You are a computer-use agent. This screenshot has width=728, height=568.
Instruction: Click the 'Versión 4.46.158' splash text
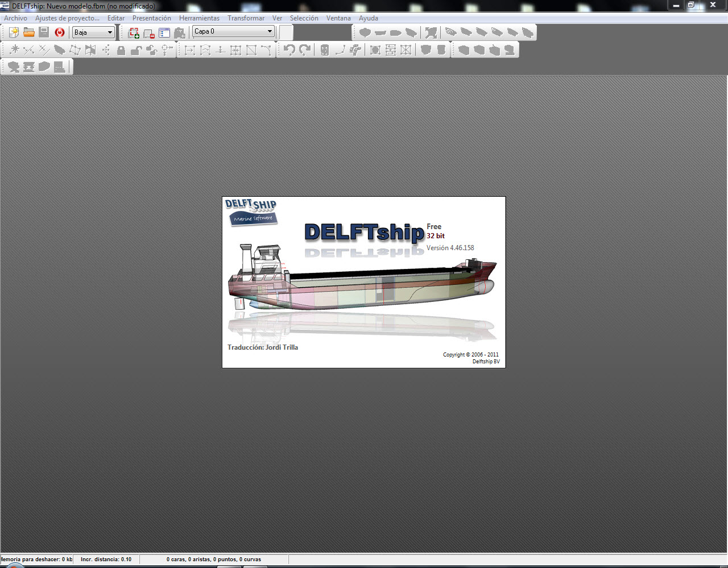pos(450,248)
